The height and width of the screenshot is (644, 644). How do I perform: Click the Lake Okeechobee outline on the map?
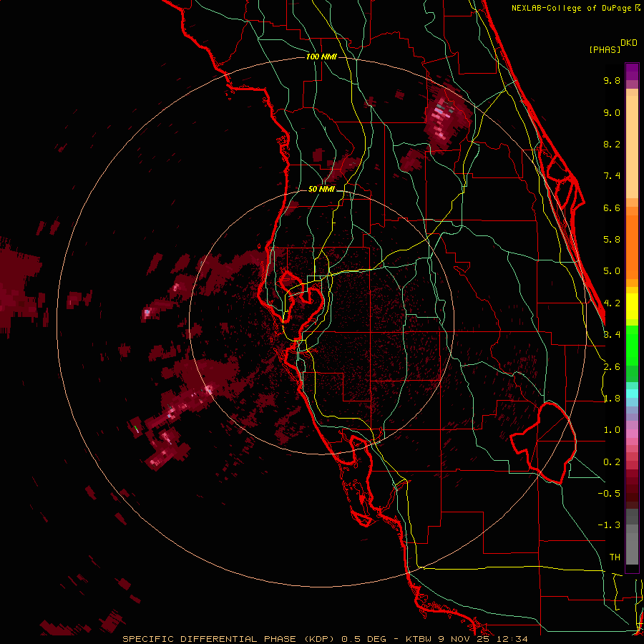click(543, 443)
